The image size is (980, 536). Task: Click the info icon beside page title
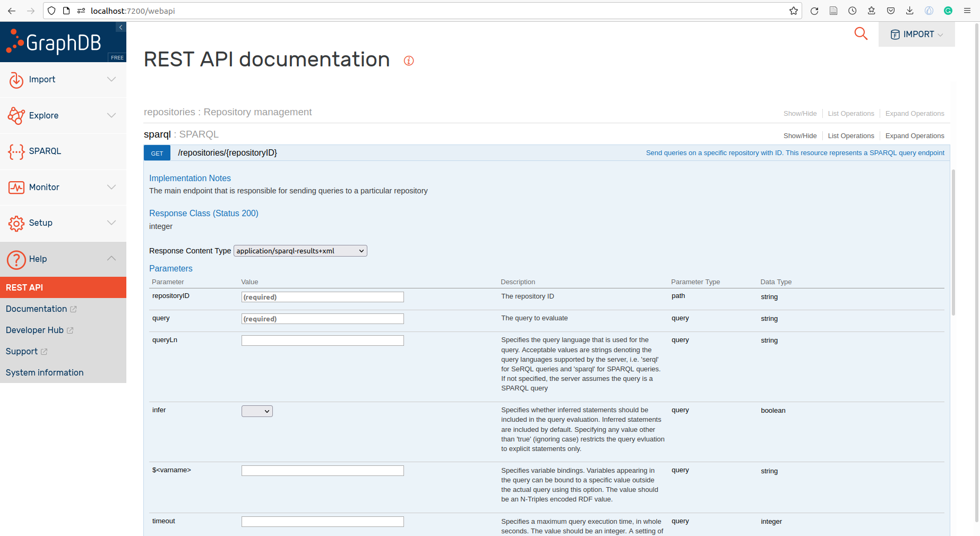408,61
